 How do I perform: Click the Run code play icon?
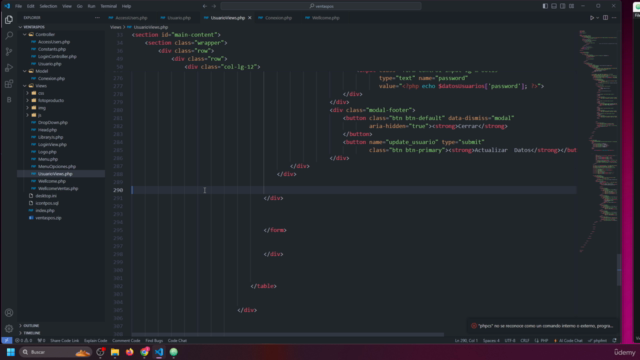[591, 18]
